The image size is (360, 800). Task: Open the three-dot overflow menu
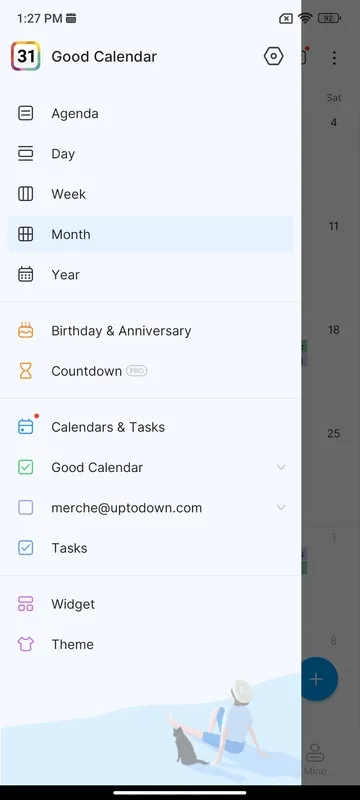(x=334, y=58)
